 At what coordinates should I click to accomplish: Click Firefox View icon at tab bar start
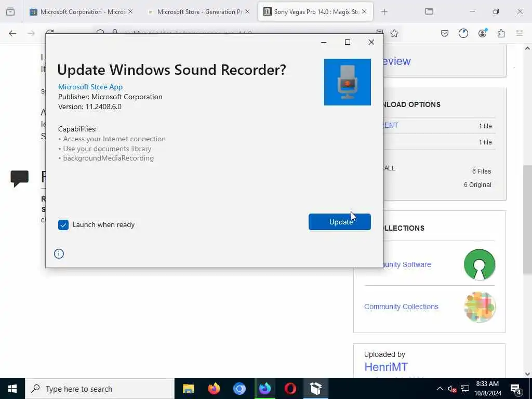click(10, 12)
